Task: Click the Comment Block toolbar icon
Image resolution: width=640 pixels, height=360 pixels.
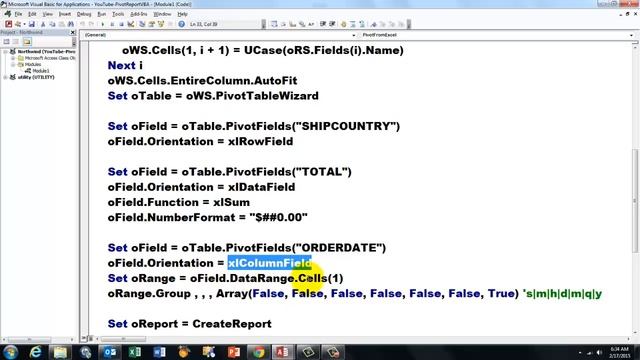Action: (353, 24)
